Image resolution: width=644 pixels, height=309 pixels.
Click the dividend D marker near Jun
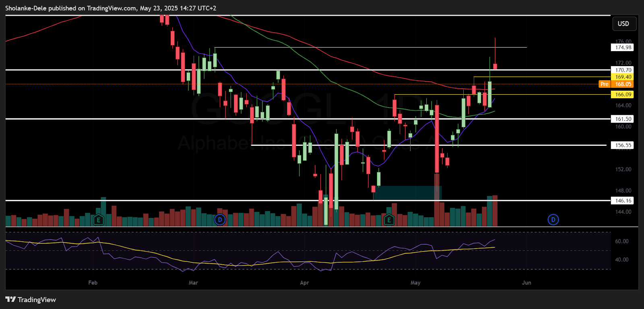click(553, 220)
